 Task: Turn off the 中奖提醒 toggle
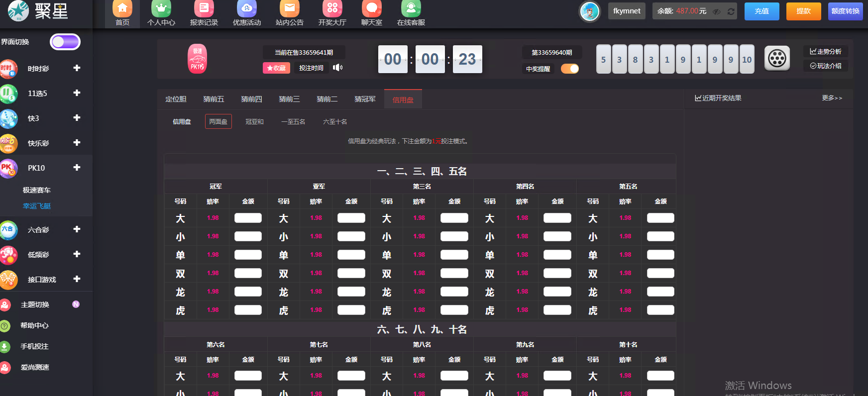[x=570, y=69]
